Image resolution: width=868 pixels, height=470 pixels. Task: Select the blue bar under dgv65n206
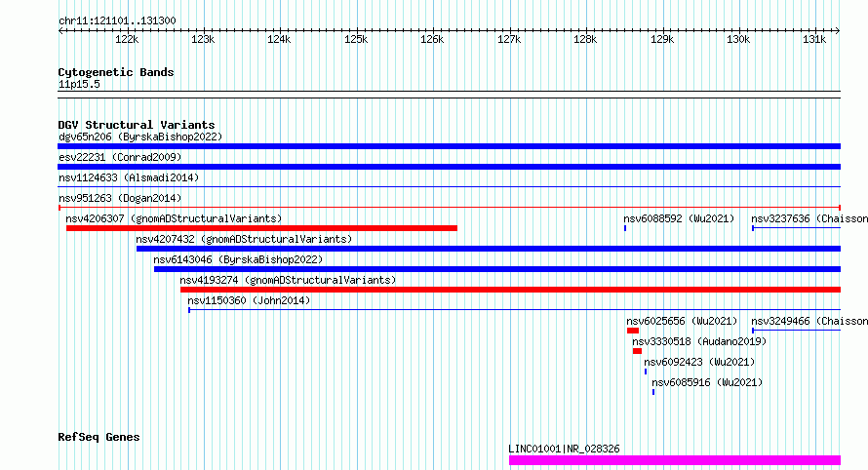click(449, 146)
